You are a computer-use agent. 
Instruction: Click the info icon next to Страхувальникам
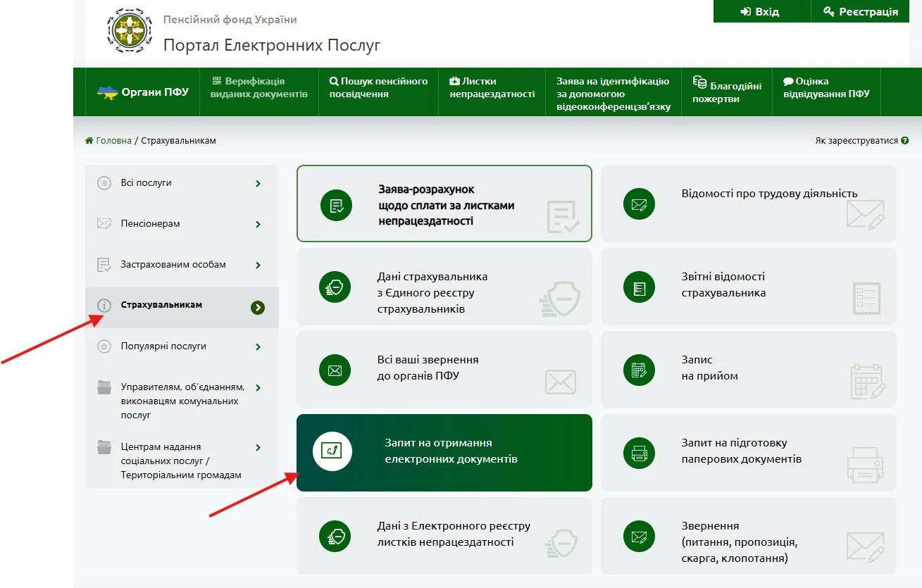[x=104, y=306]
